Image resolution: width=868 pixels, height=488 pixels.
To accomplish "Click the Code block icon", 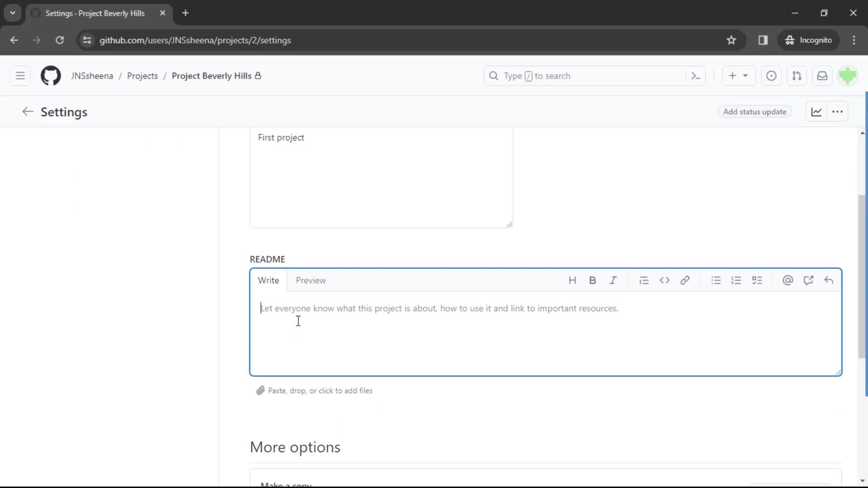I will pos(665,280).
